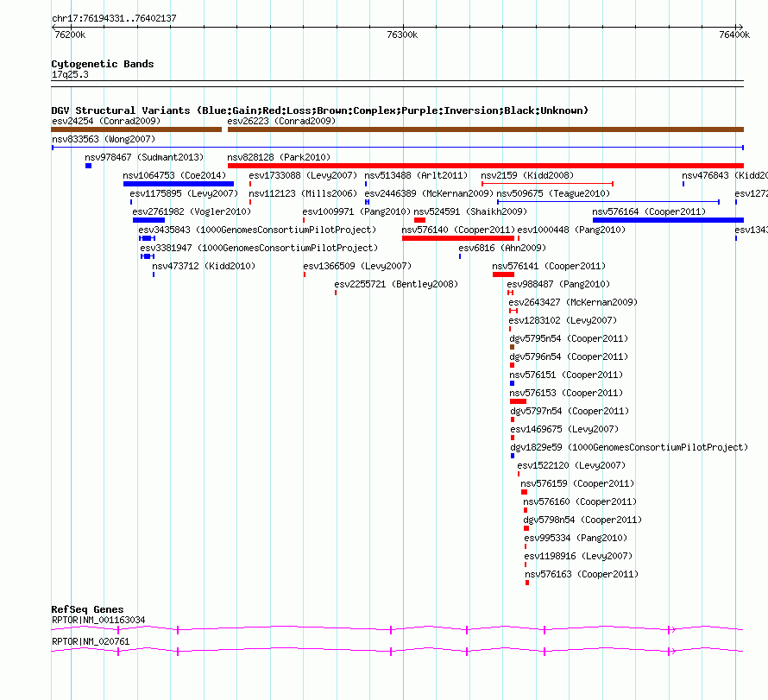This screenshot has height=700, width=768.
Task: Click the nsv576140 (Cooper2011) red loss bar
Action: tap(457, 238)
